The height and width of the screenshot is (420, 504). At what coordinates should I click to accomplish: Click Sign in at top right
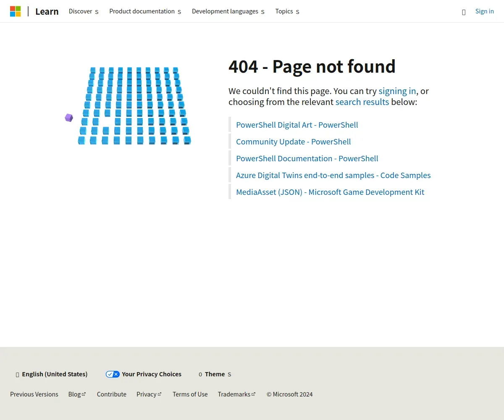[484, 11]
